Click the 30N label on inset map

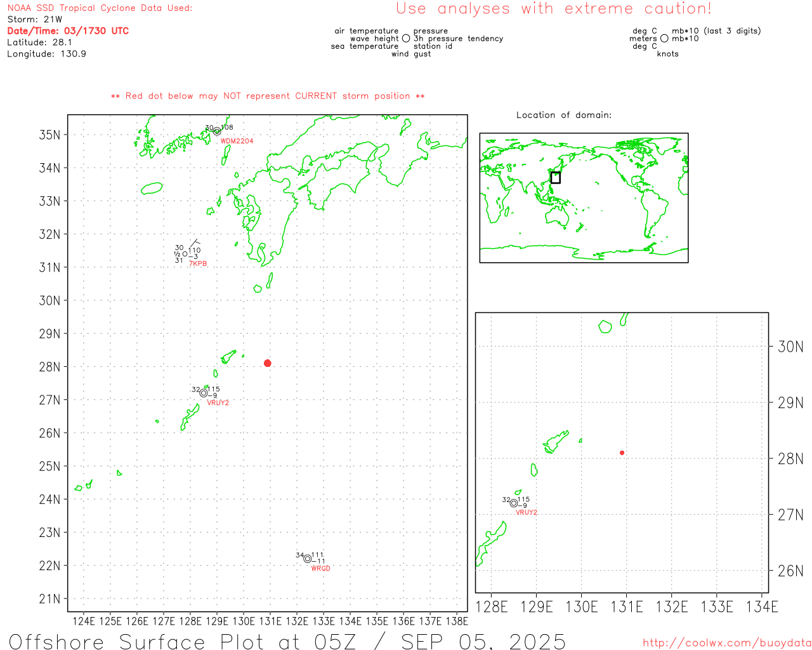click(x=790, y=347)
